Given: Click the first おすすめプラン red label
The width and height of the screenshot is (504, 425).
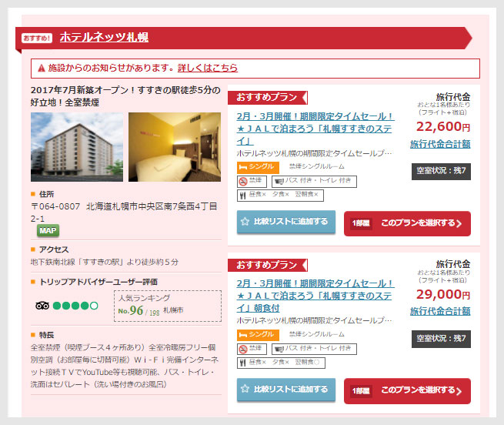Looking at the screenshot, I should [268, 98].
